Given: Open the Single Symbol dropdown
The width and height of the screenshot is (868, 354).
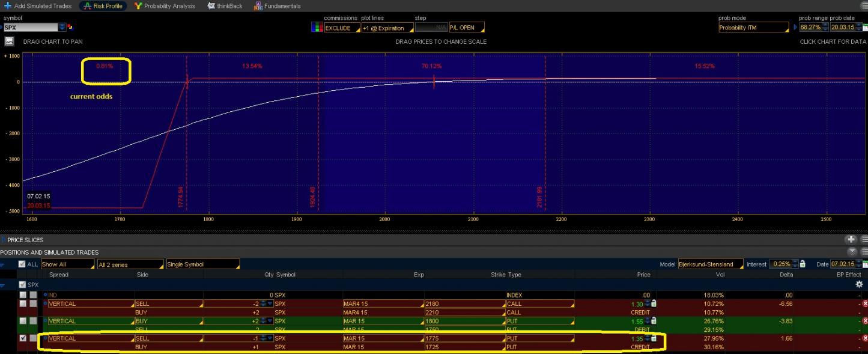Looking at the screenshot, I should pyautogui.click(x=202, y=264).
